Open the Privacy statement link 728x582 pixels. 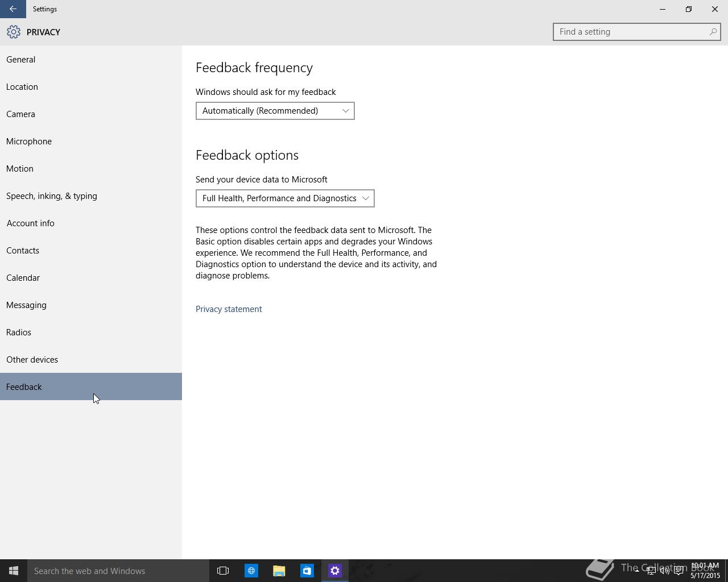coord(229,309)
